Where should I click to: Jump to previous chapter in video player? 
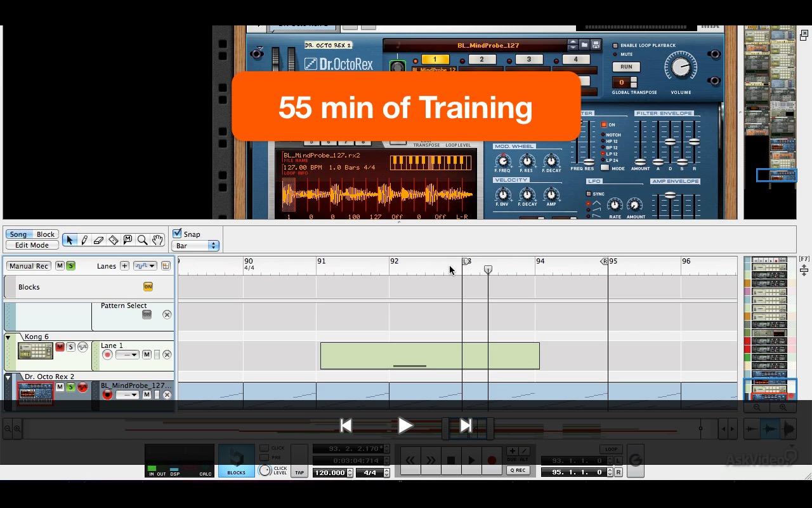(x=346, y=425)
